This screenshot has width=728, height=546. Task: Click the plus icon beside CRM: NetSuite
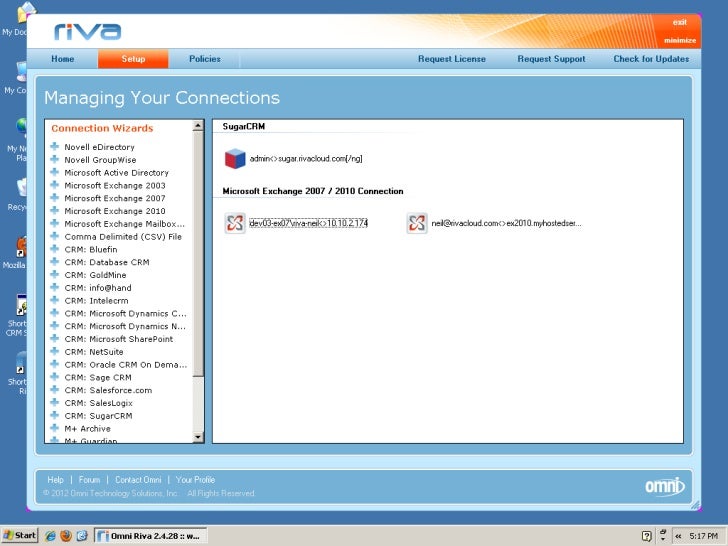55,351
